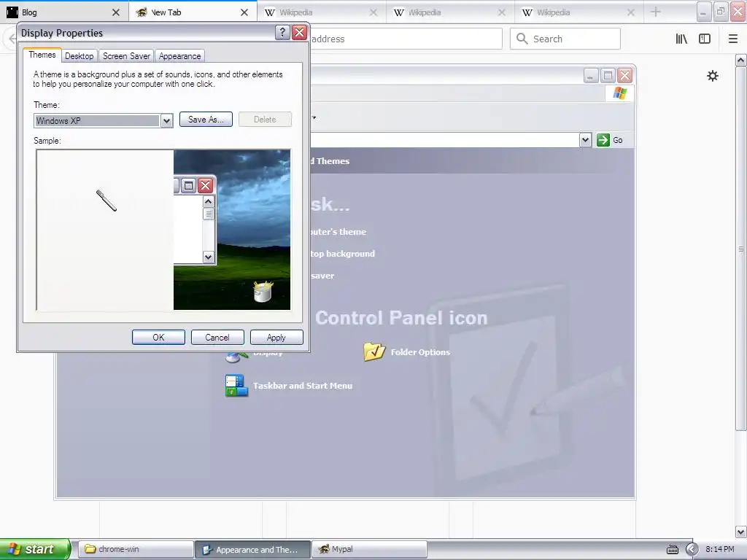Toggle the browser sidebar icon

[705, 39]
